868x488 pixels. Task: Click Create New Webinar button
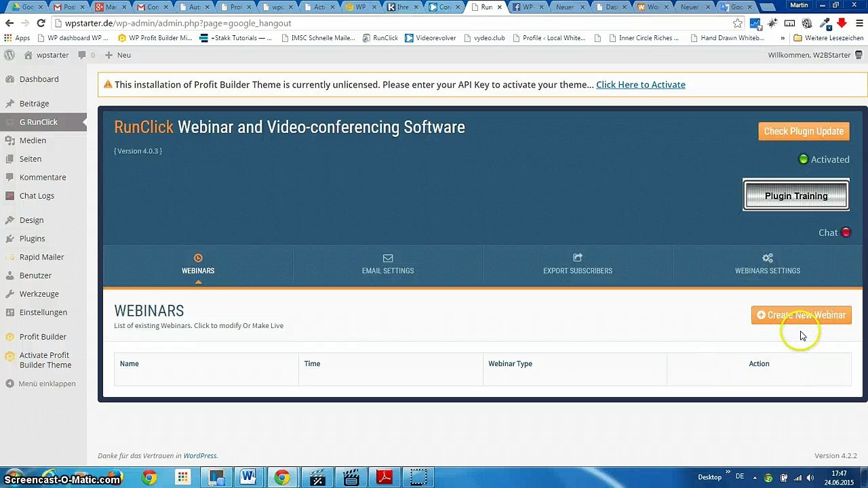pos(801,315)
